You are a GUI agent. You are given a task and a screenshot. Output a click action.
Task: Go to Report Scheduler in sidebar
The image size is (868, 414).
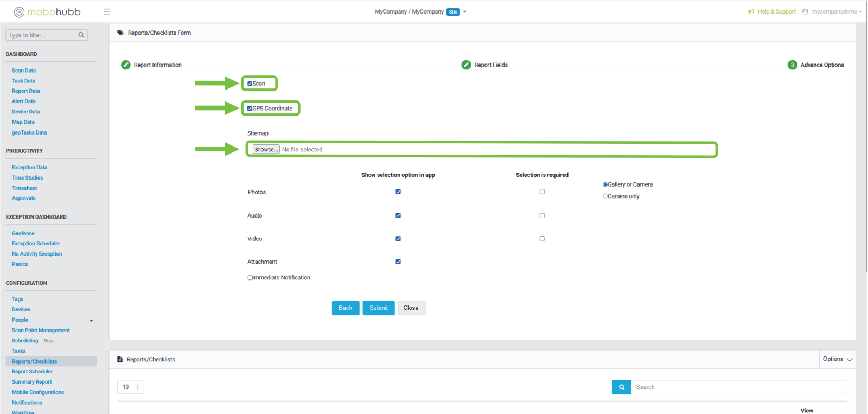coord(33,372)
